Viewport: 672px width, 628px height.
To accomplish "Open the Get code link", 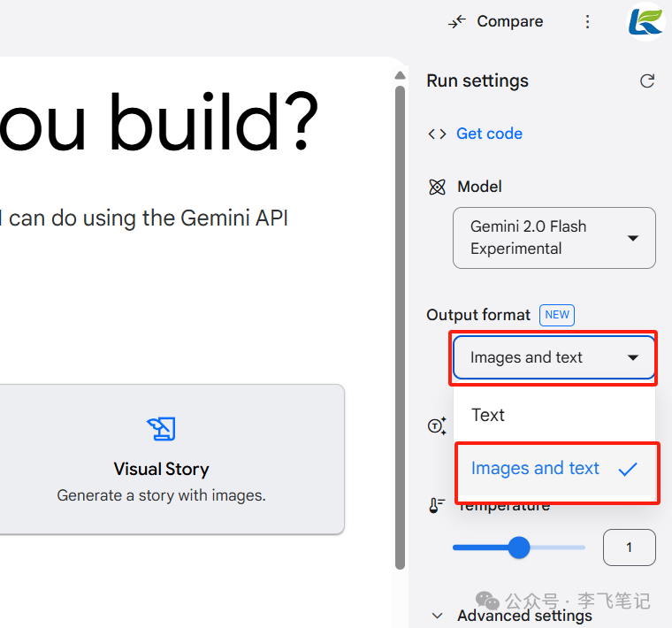I will coord(489,134).
